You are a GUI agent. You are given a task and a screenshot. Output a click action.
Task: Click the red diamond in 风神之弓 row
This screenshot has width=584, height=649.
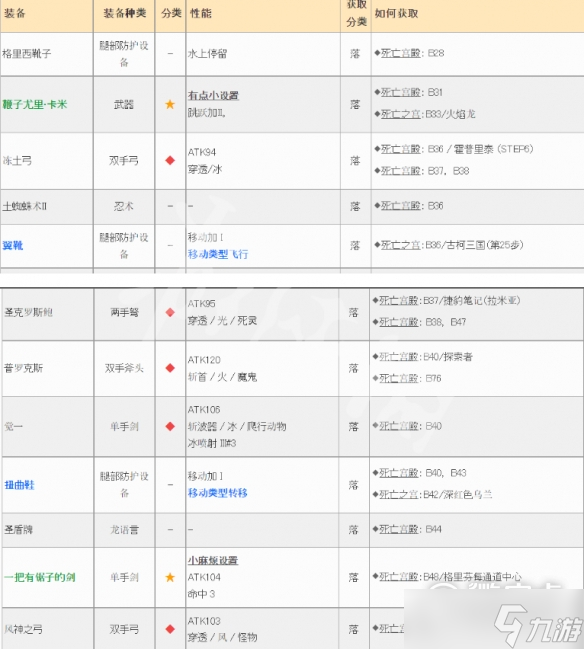click(x=170, y=629)
